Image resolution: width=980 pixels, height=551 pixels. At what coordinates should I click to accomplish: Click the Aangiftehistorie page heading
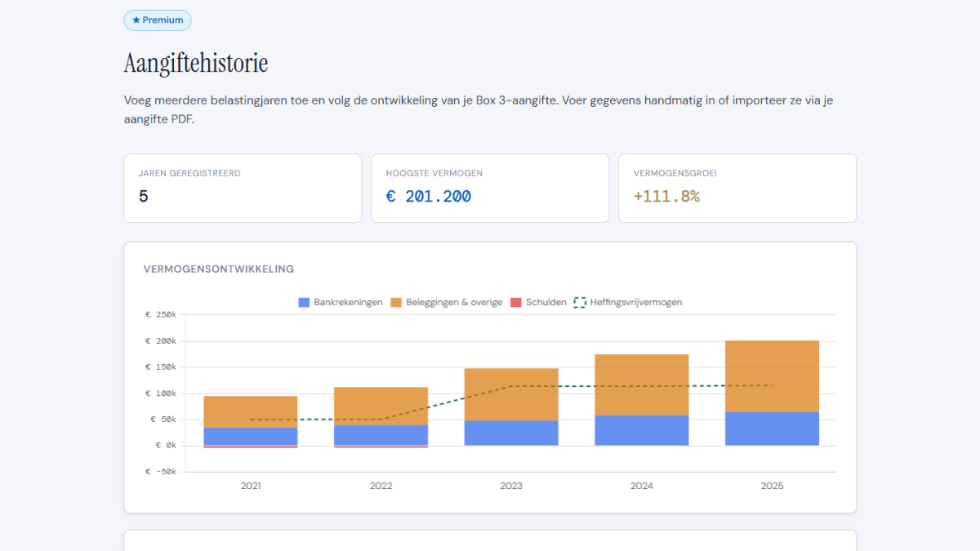click(x=196, y=63)
